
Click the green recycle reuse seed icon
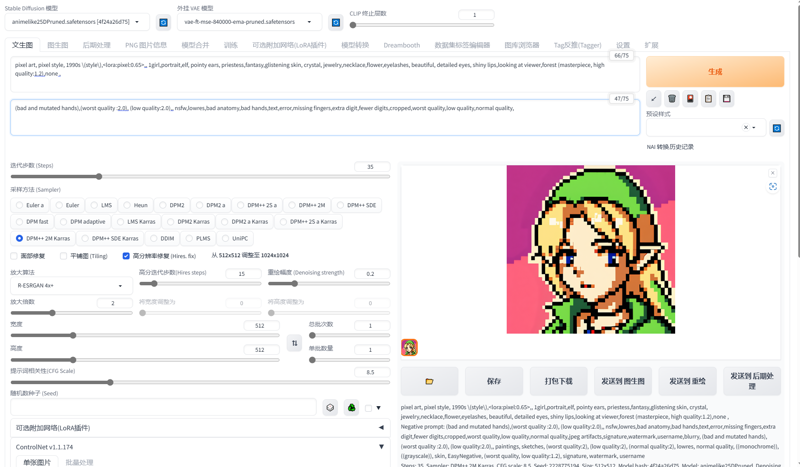[352, 407]
